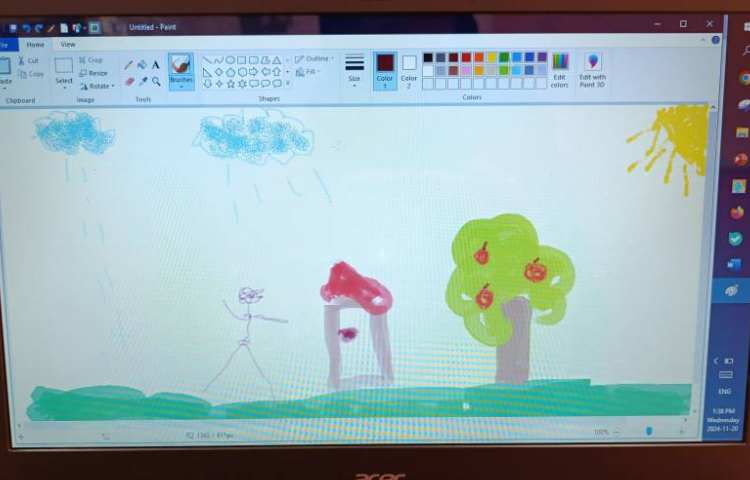Toggle Color 1 as active color
This screenshot has height=480, width=750.
[385, 68]
